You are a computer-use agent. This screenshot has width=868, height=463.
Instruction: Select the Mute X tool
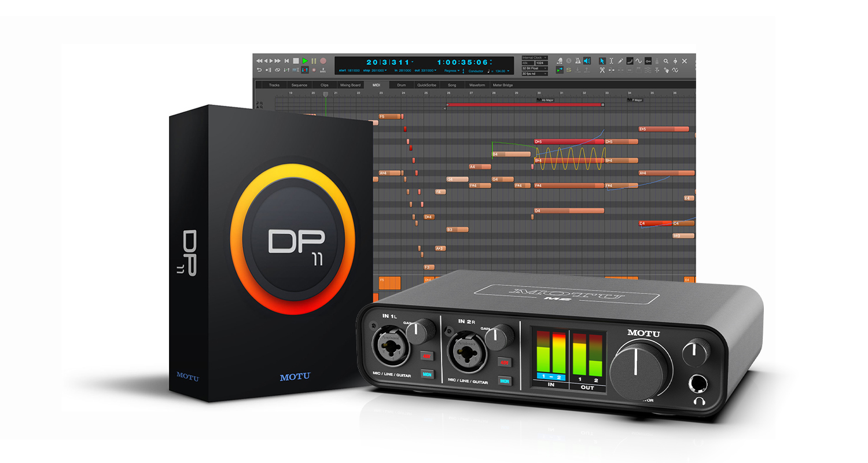click(685, 61)
